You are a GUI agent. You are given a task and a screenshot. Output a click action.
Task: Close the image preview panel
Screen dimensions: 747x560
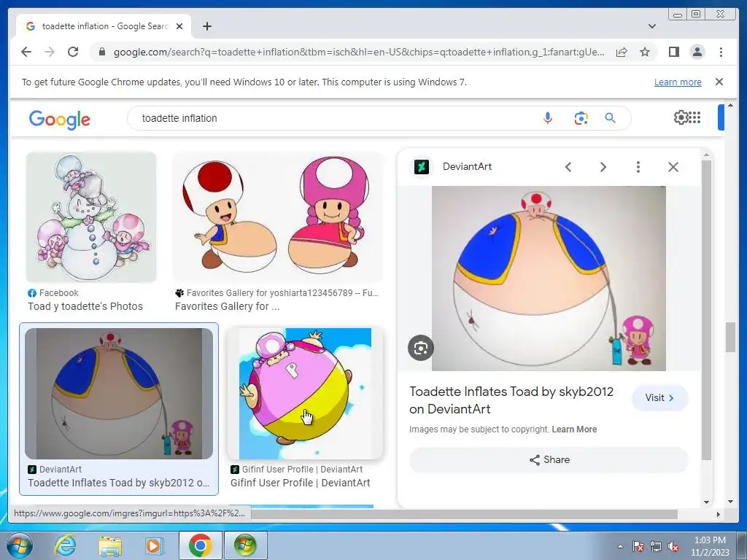point(673,167)
